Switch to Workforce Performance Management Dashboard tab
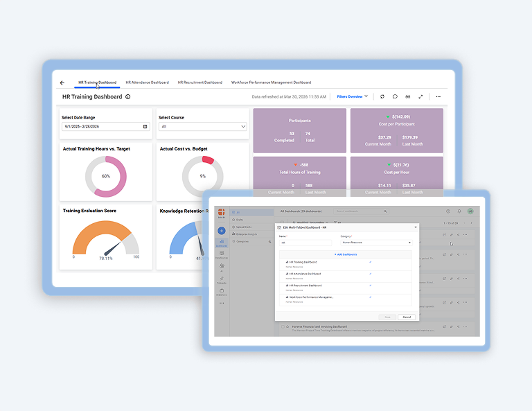This screenshot has height=411, width=532. click(271, 82)
